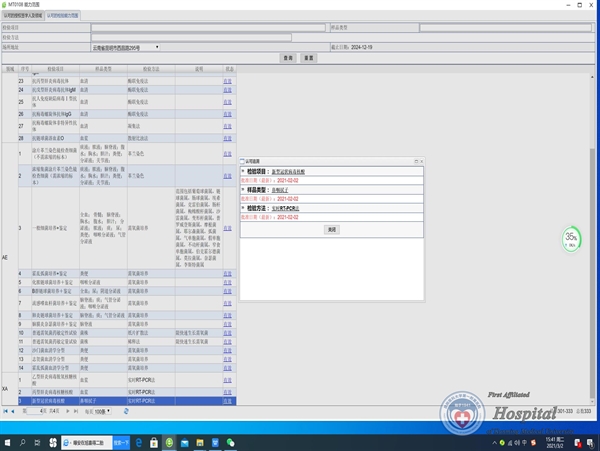600x451 pixels.
Task: Click the underlined item-name link after 检验项目 in the popup
Action: (x=288, y=172)
